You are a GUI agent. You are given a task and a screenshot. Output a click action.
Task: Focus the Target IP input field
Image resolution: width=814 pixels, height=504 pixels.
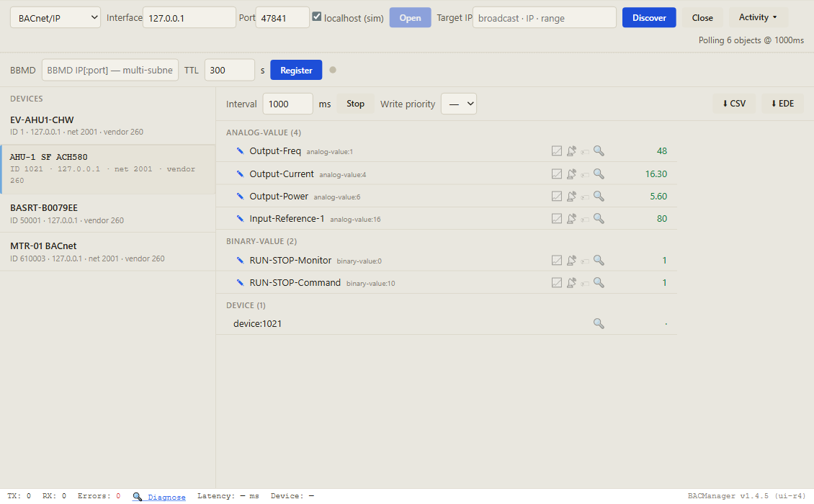[545, 18]
